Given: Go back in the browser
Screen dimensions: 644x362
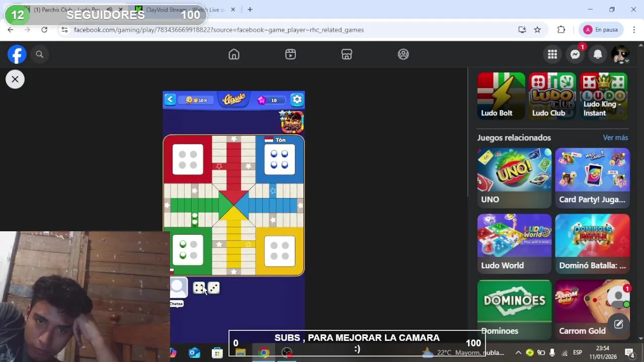Looking at the screenshot, I should pos(11,30).
